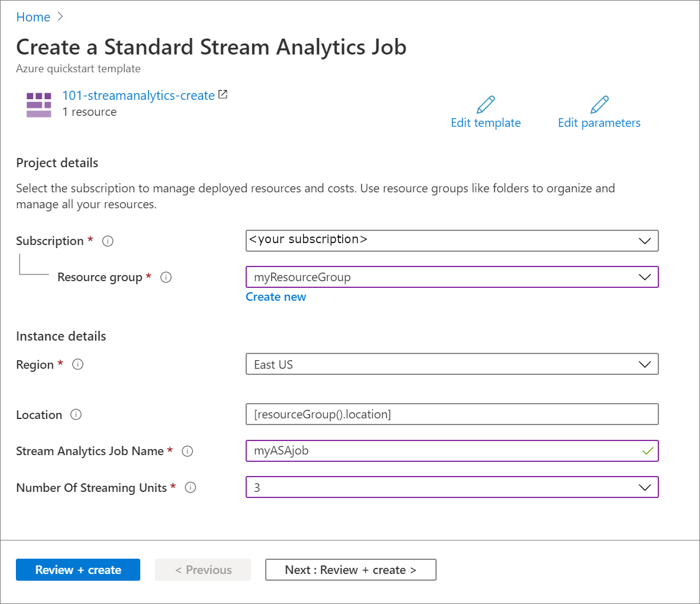700x604 pixels.
Task: Navigate back via the Home breadcrumb
Action: [33, 17]
